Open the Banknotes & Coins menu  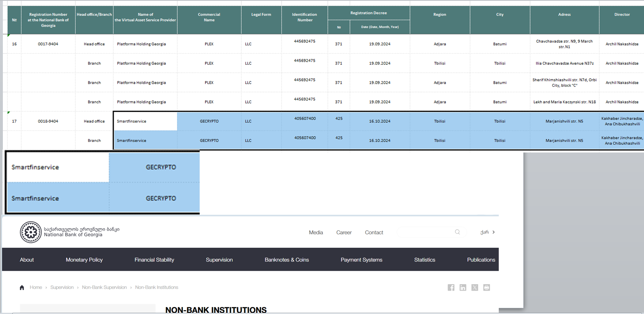[287, 260]
